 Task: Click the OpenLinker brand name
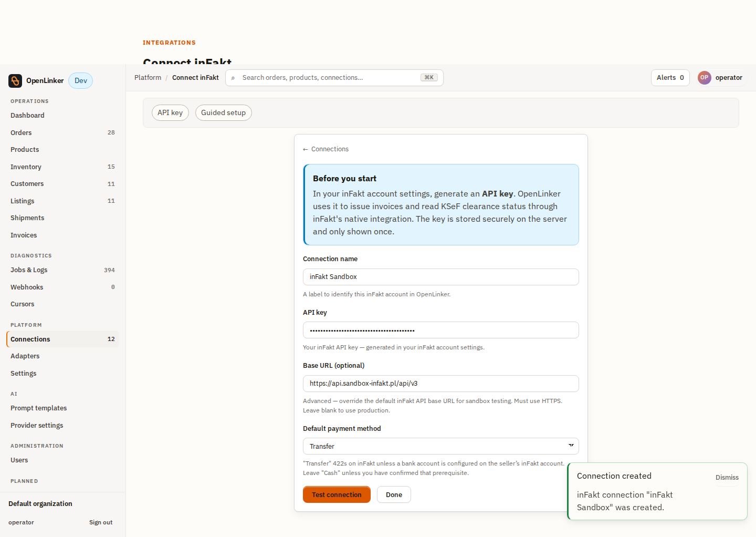click(45, 80)
